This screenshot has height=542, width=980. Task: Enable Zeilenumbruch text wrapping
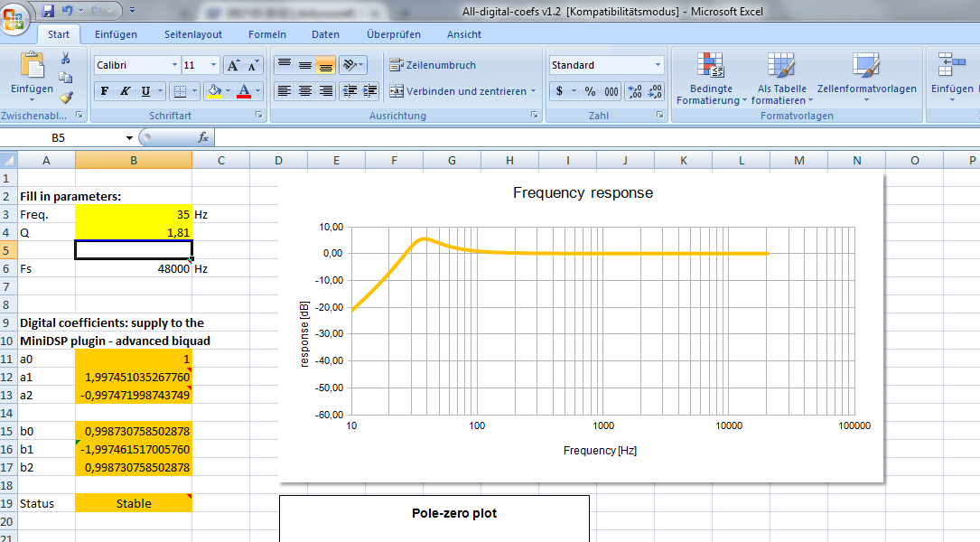(x=433, y=65)
